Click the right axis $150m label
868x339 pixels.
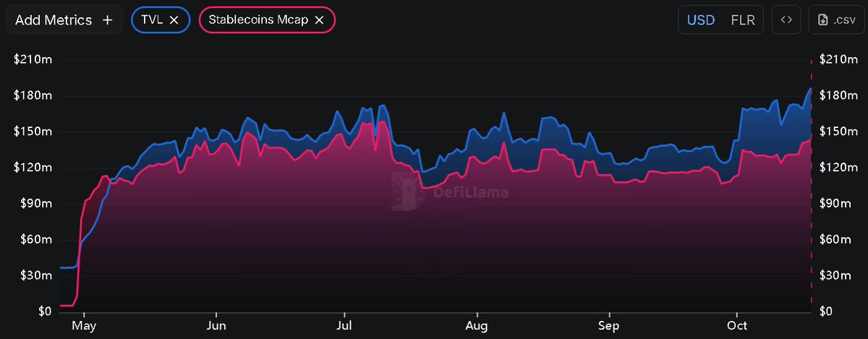tap(838, 132)
